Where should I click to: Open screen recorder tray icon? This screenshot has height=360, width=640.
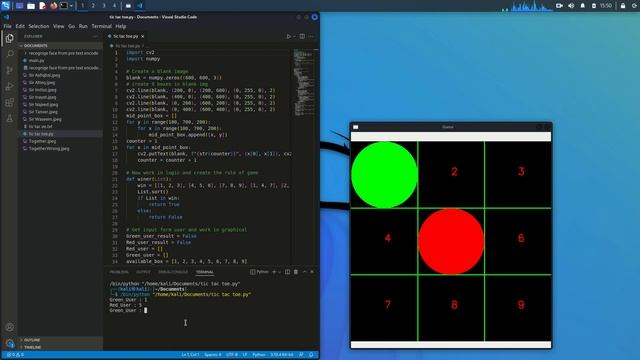tap(559, 6)
